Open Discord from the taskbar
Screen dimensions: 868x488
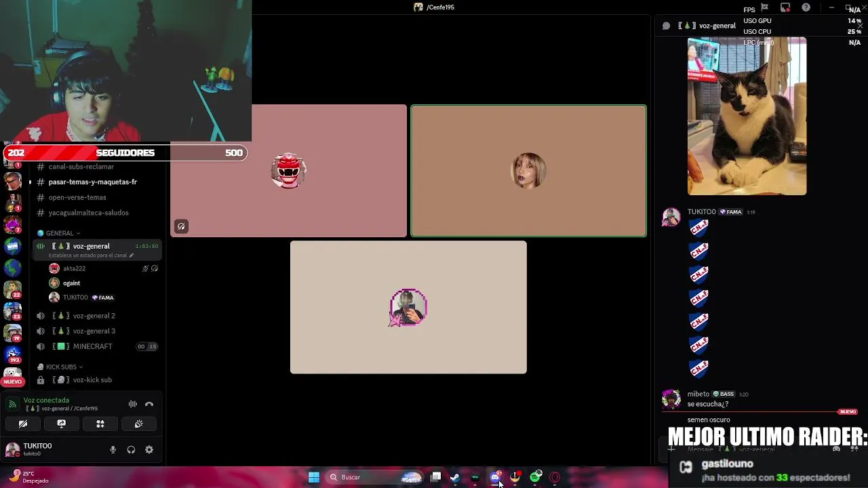coord(495,477)
